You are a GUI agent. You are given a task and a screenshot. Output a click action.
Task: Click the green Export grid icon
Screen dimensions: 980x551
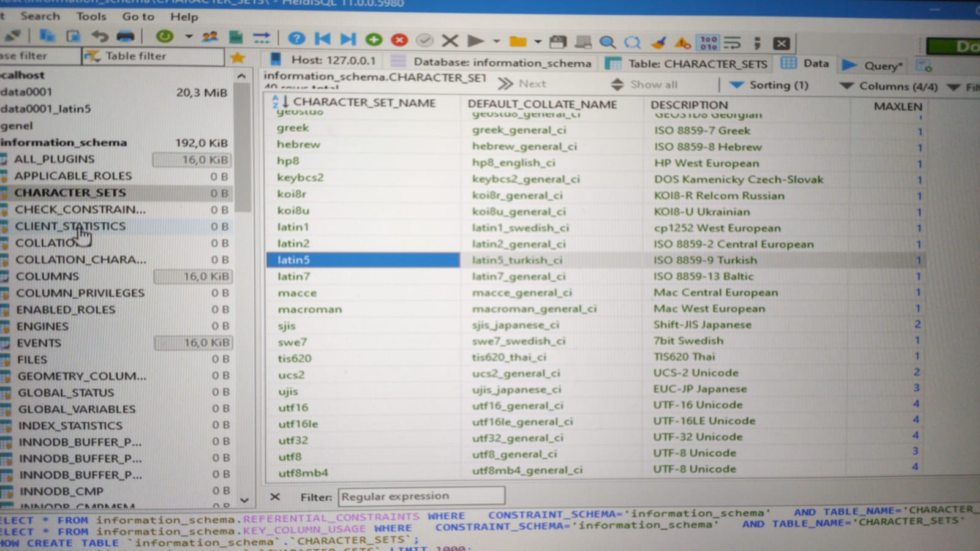click(236, 37)
